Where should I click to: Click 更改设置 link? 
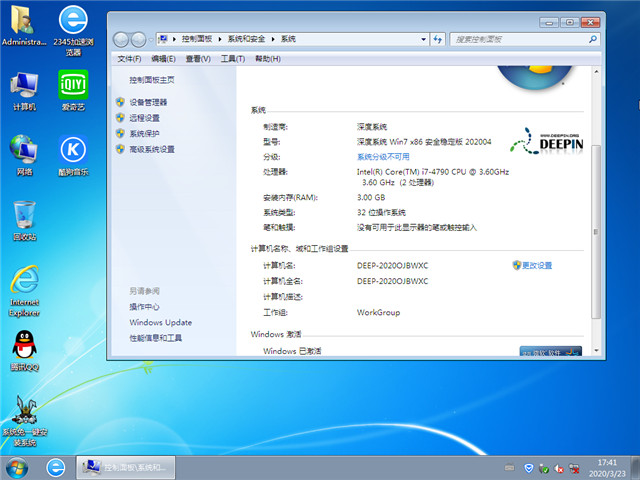[x=537, y=265]
